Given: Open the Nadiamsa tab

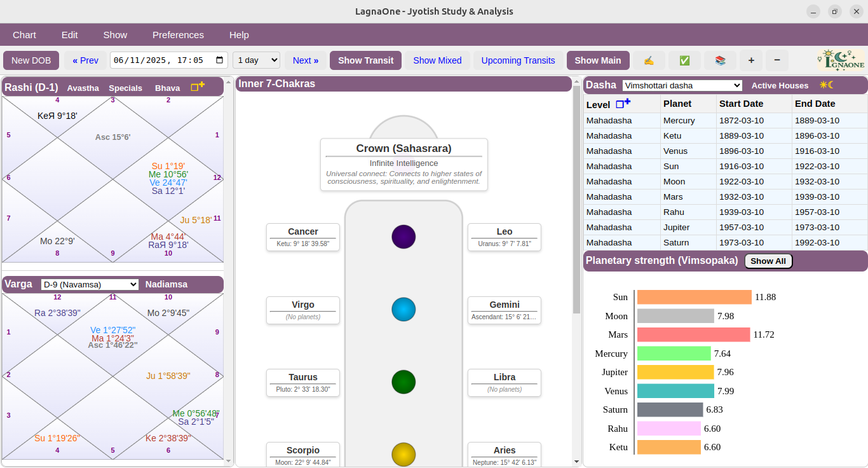Looking at the screenshot, I should pyautogui.click(x=166, y=284).
